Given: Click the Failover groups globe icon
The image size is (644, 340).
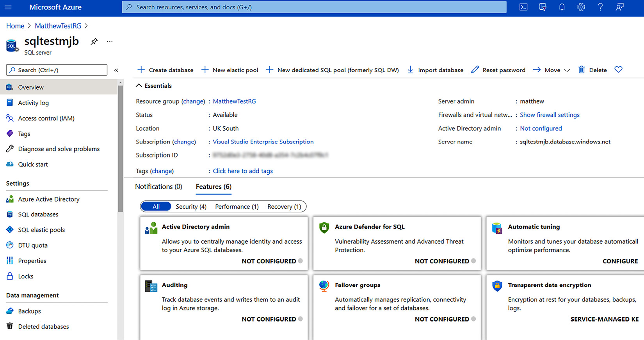Looking at the screenshot, I should click(324, 286).
